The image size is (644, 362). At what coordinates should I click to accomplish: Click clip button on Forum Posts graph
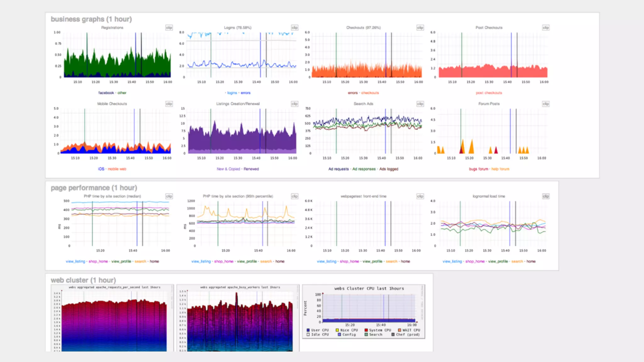pos(546,104)
